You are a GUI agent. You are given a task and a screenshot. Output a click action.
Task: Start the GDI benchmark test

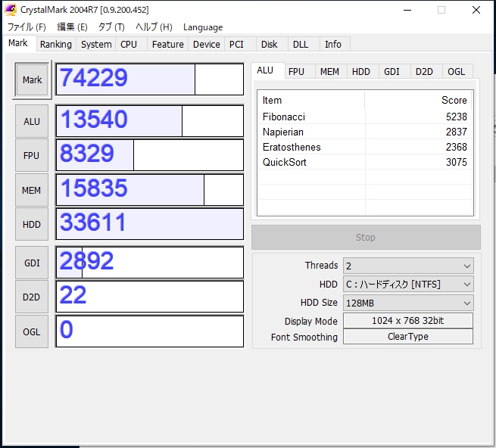pos(32,263)
